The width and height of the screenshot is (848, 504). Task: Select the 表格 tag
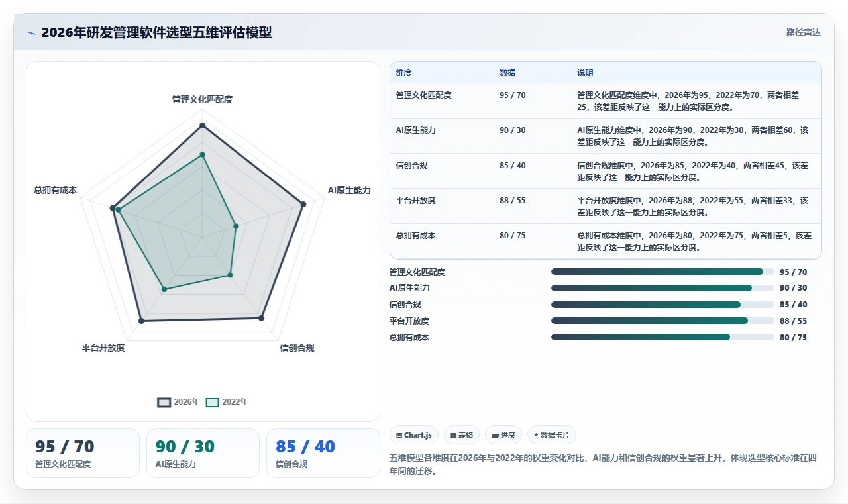pyautogui.click(x=462, y=435)
